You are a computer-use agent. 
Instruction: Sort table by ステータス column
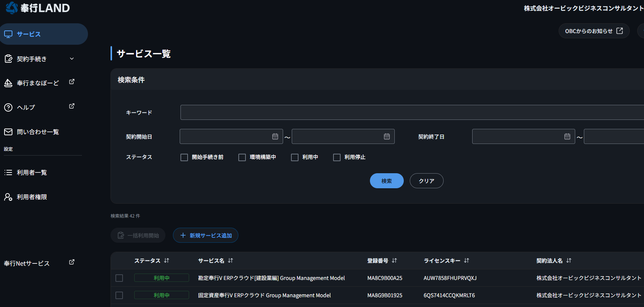point(167,260)
